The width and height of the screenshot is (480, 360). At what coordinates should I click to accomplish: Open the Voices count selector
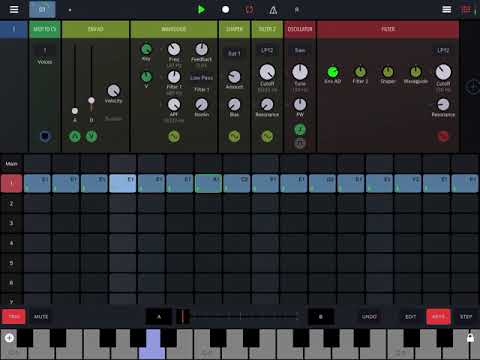pyautogui.click(x=45, y=51)
